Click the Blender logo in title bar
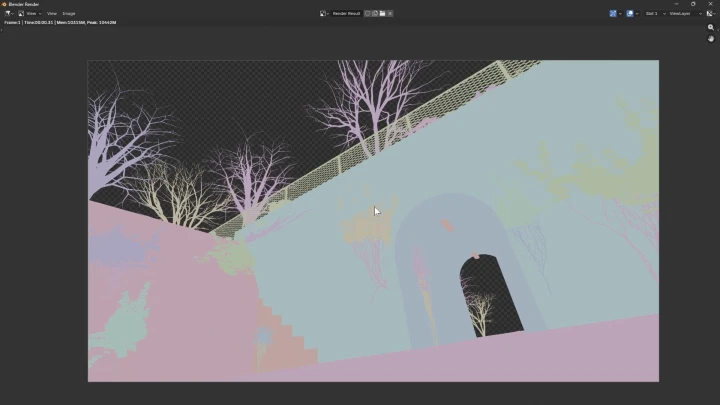 click(x=4, y=4)
